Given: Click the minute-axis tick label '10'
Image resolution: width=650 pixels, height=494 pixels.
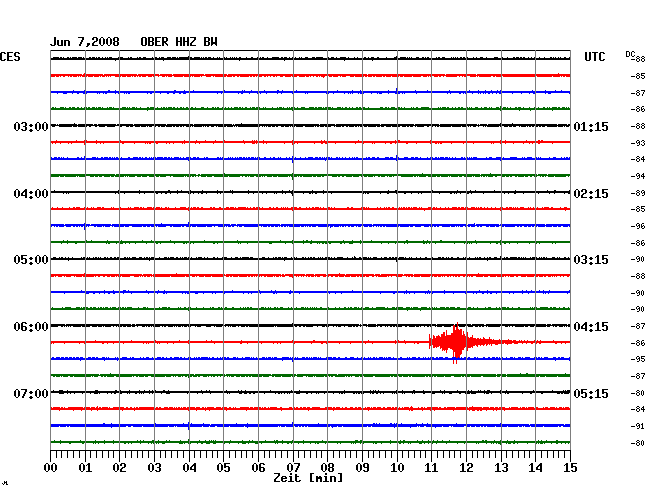Looking at the screenshot, I should 397,468.
